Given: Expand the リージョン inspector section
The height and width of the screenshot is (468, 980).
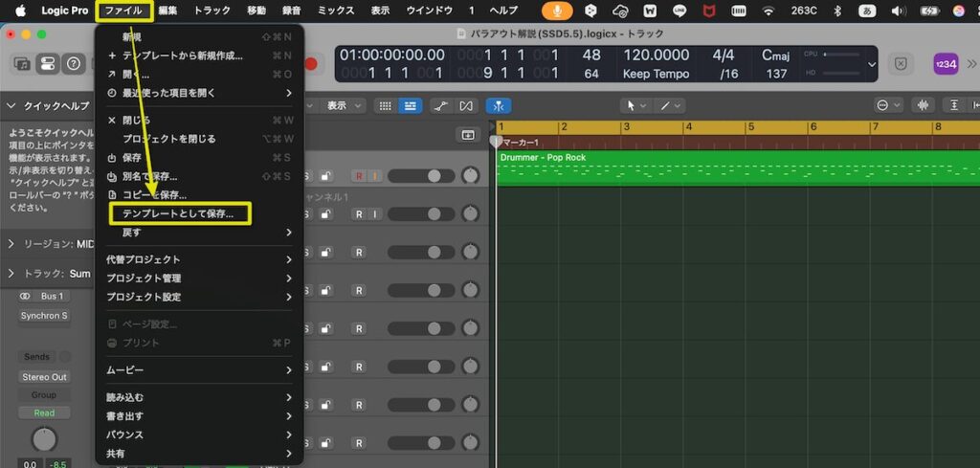Looking at the screenshot, I should point(11,244).
